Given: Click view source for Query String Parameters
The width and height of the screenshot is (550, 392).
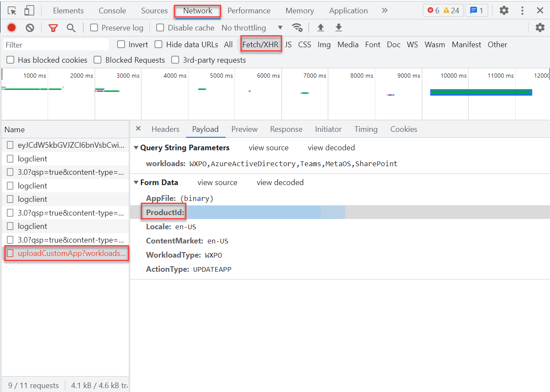Looking at the screenshot, I should click(x=268, y=148).
